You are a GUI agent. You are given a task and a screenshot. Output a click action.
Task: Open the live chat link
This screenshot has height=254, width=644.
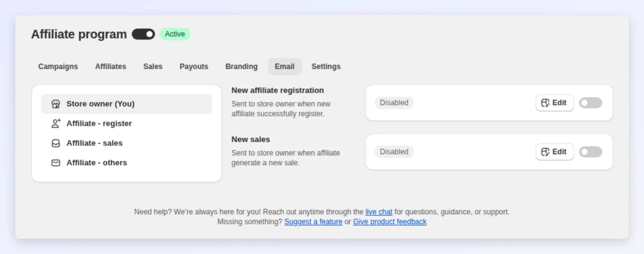(x=379, y=212)
